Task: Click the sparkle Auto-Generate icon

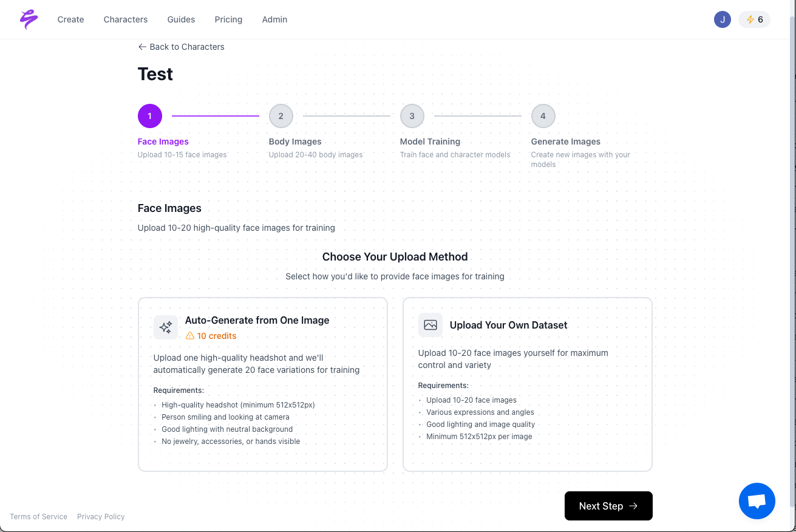Action: tap(166, 327)
